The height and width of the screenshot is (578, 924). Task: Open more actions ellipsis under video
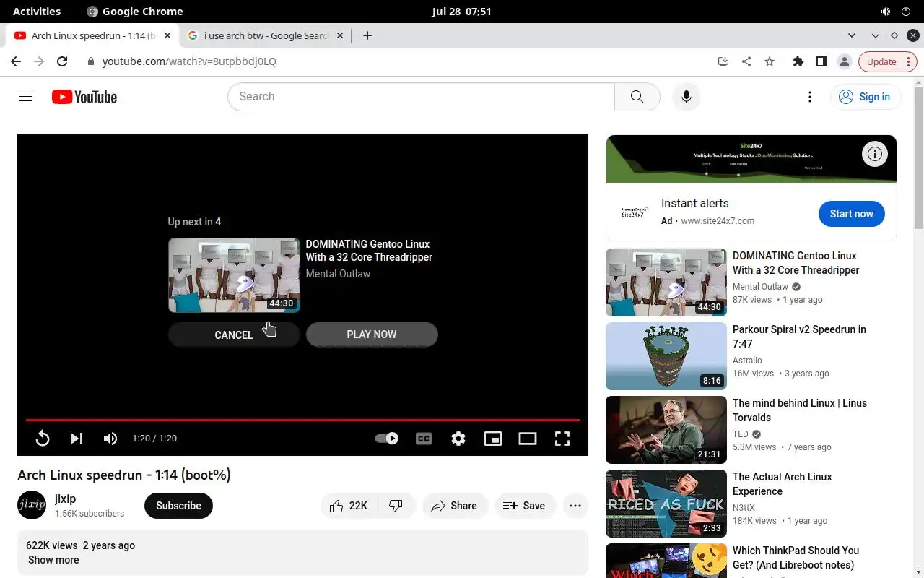[x=575, y=506]
